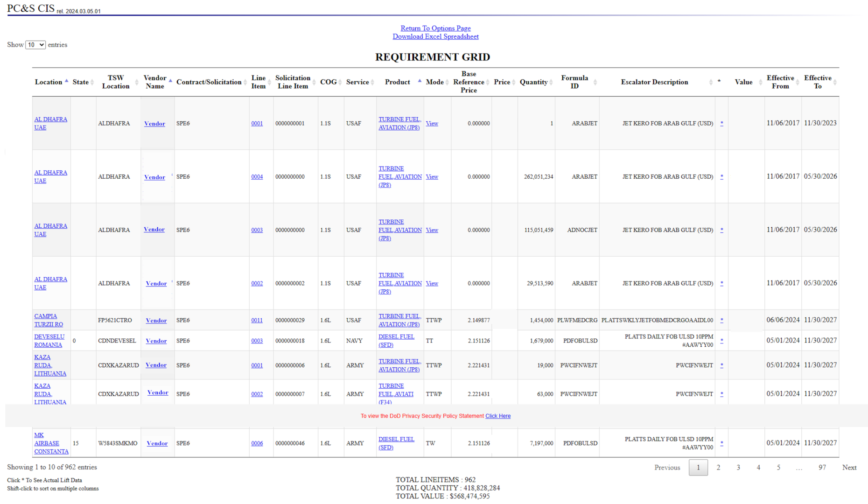Sort by Effective From column header
Screen dimensions: 868x504
[783, 82]
